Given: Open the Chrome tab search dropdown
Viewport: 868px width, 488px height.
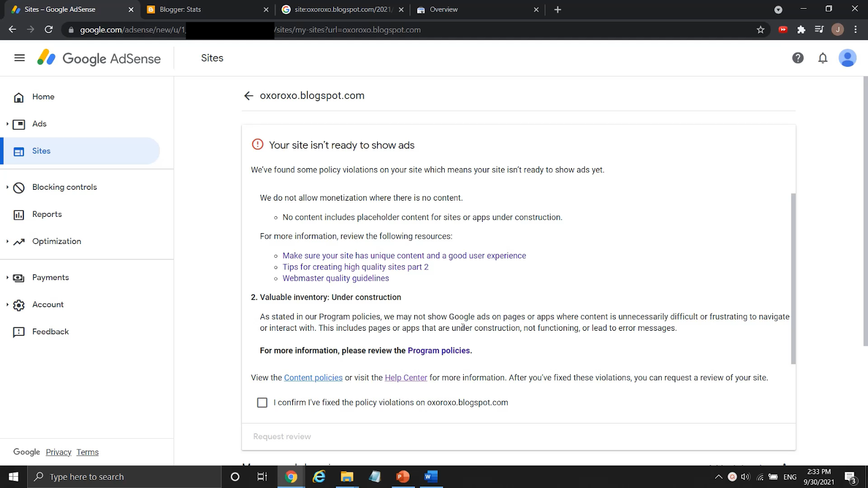Looking at the screenshot, I should coord(778,9).
